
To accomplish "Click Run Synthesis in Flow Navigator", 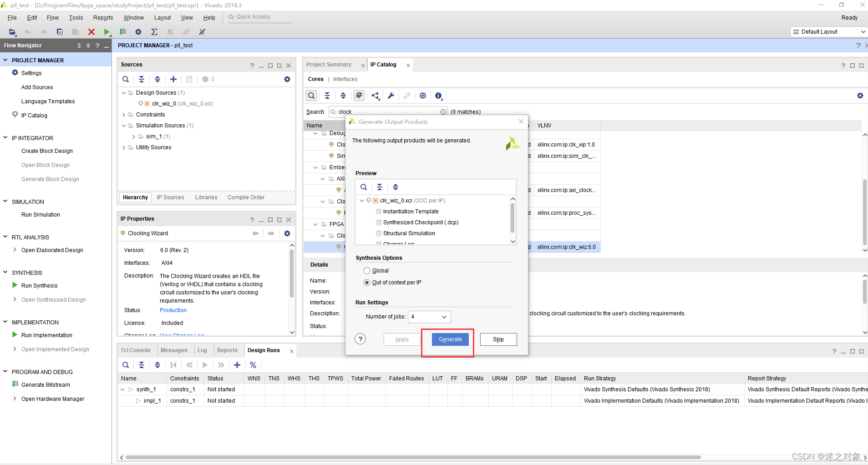I will (x=40, y=286).
